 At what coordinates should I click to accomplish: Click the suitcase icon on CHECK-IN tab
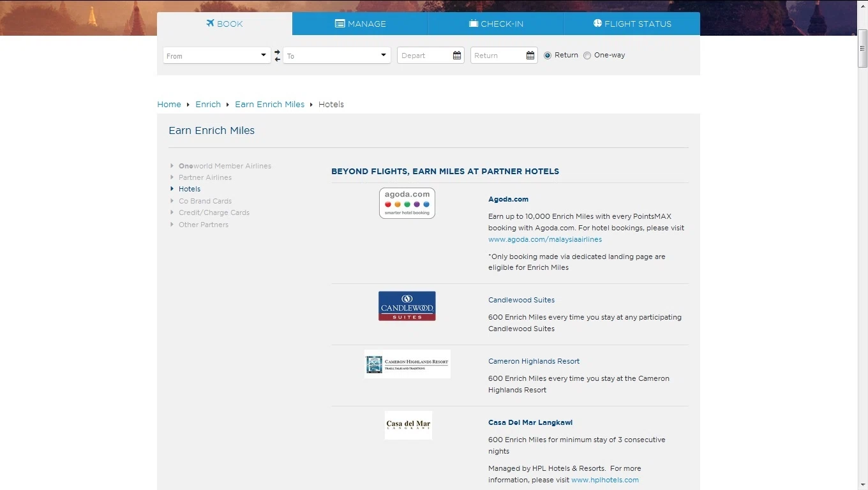474,24
